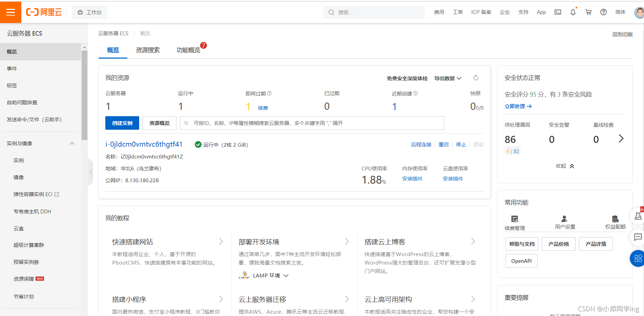644x316 pixels.
Task: Click 安装插件 under 内存使用率
Action: [x=412, y=179]
